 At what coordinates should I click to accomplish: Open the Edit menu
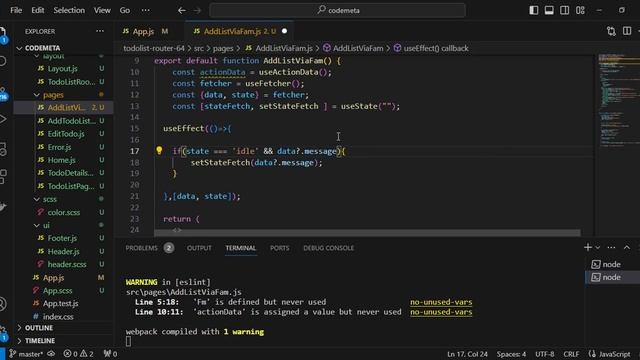click(x=38, y=10)
